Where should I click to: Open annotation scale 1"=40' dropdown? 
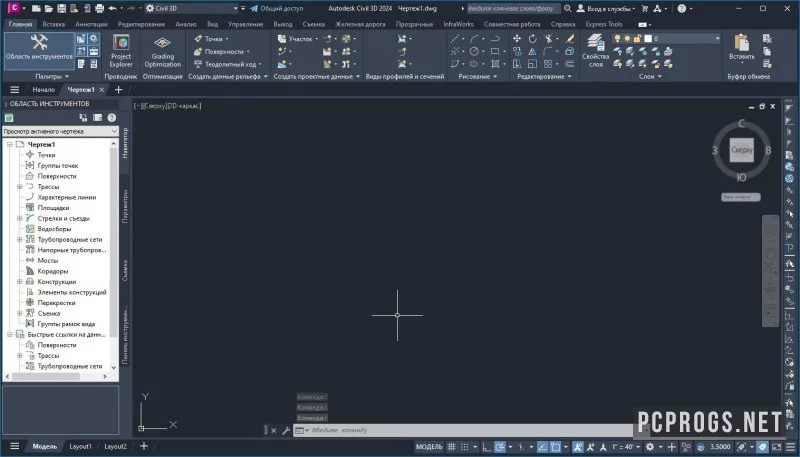tap(626, 447)
